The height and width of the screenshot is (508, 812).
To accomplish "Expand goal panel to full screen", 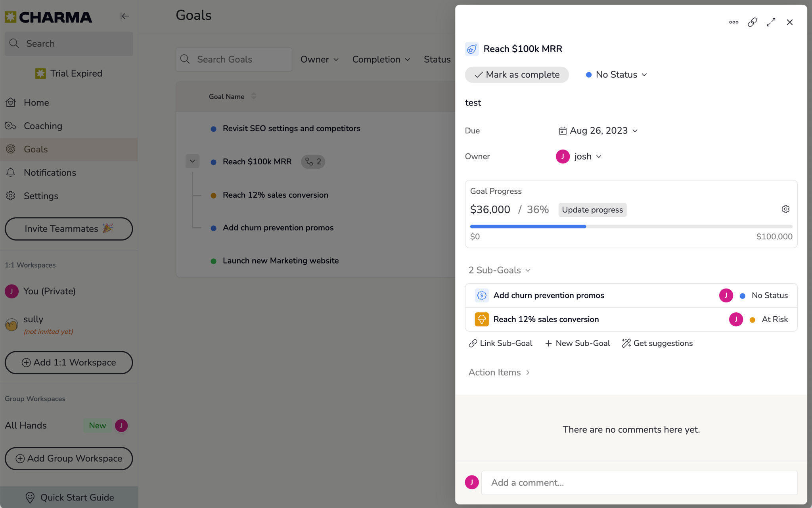I will (771, 22).
